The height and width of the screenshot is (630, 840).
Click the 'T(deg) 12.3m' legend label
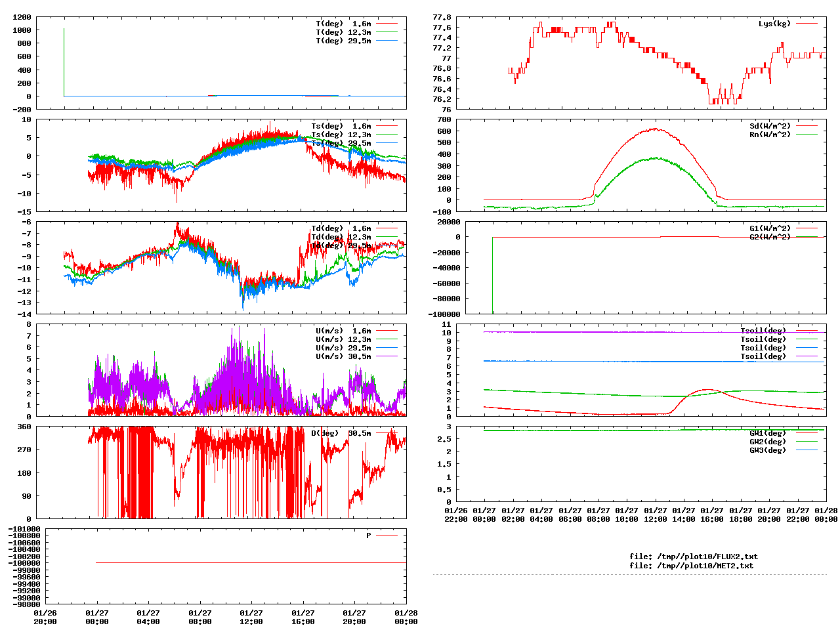coord(343,32)
